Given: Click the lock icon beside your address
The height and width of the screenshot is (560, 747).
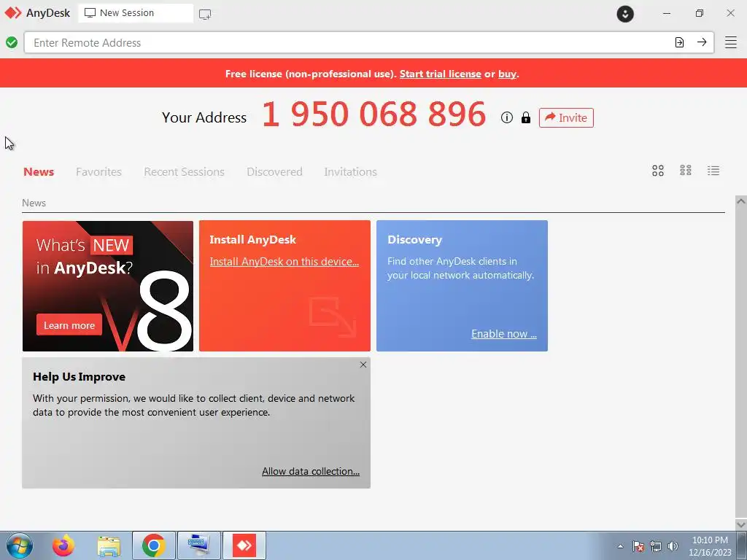Looking at the screenshot, I should pos(525,117).
